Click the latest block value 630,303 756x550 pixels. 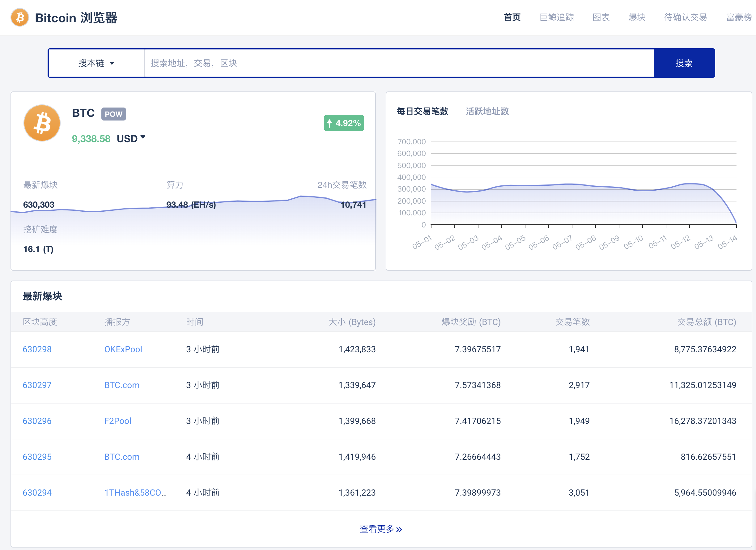coord(39,204)
